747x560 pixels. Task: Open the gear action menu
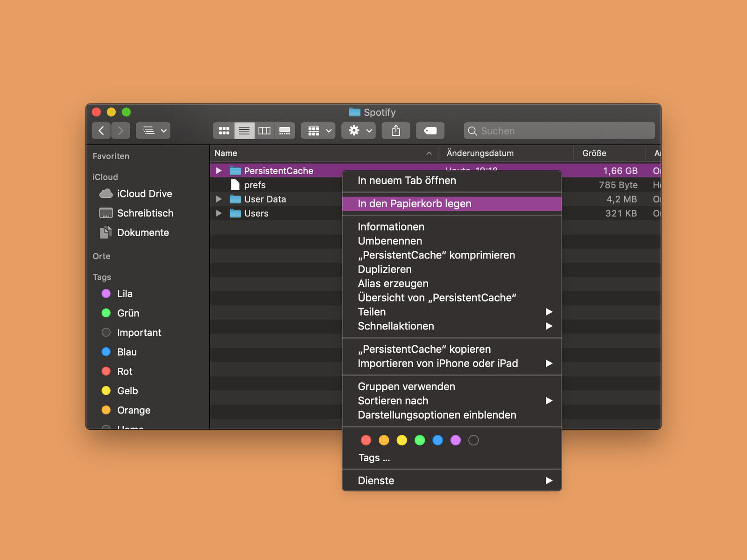(x=359, y=131)
